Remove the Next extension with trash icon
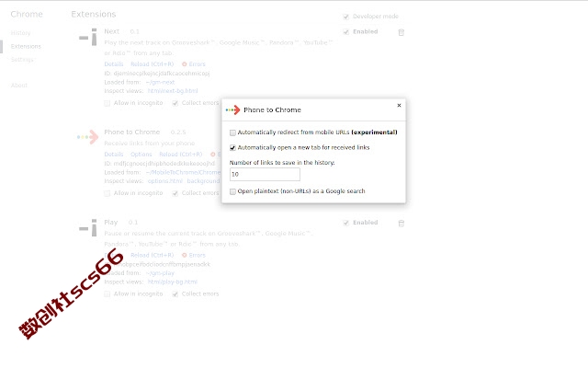Screen dimensions: 588x368 click(x=401, y=32)
